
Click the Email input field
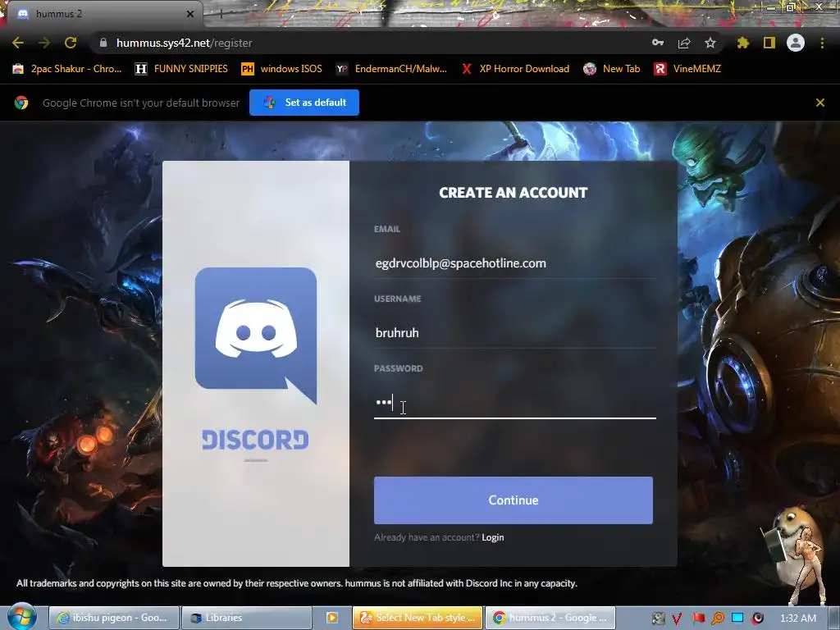(x=514, y=263)
